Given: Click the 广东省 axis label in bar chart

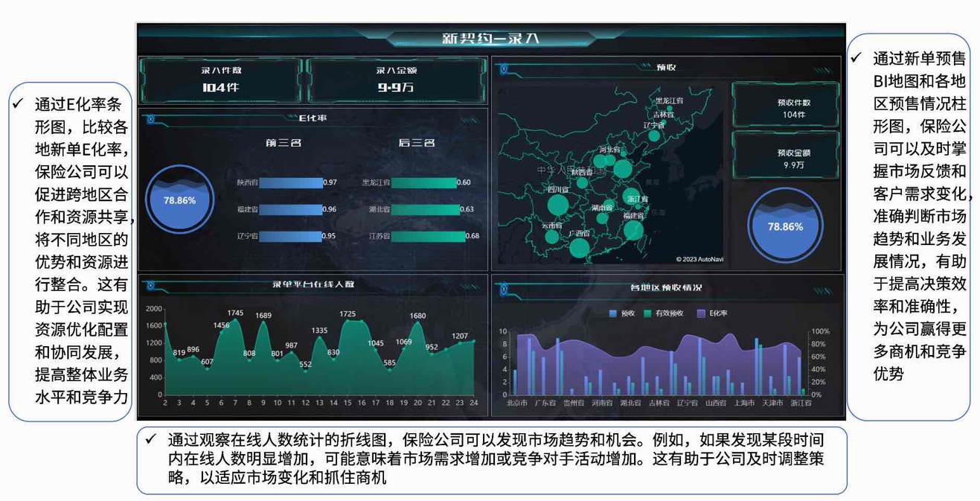Looking at the screenshot, I should pos(545,403).
